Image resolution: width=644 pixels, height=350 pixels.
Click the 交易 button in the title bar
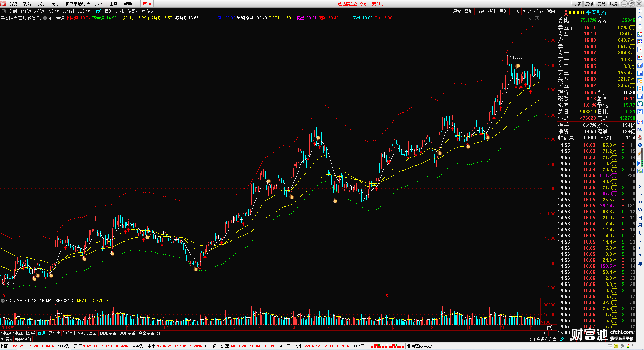tap(601, 4)
